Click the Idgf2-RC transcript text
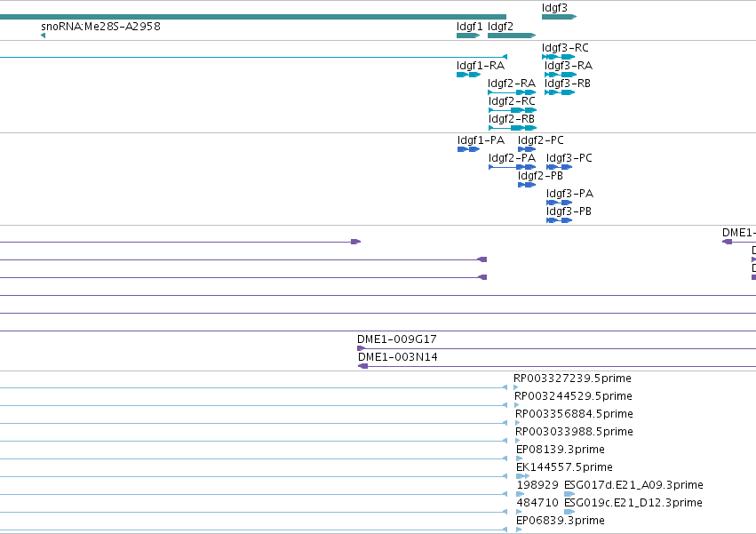The height and width of the screenshot is (534, 756). (x=512, y=101)
